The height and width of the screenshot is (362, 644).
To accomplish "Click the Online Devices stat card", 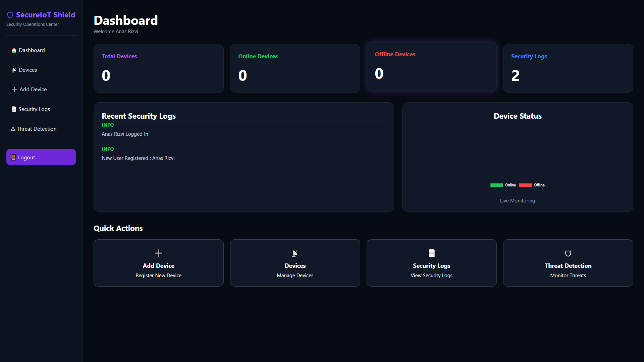I will 295,68.
